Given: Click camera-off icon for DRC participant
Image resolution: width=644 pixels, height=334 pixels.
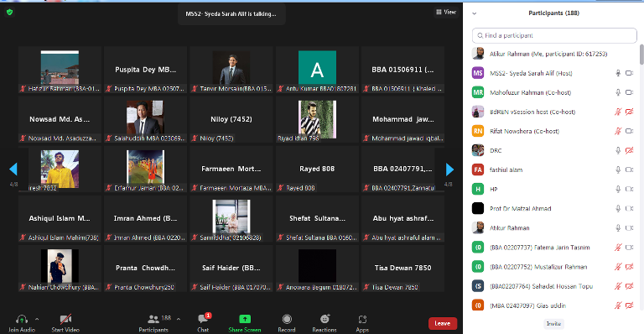Looking at the screenshot, I should click(629, 150).
